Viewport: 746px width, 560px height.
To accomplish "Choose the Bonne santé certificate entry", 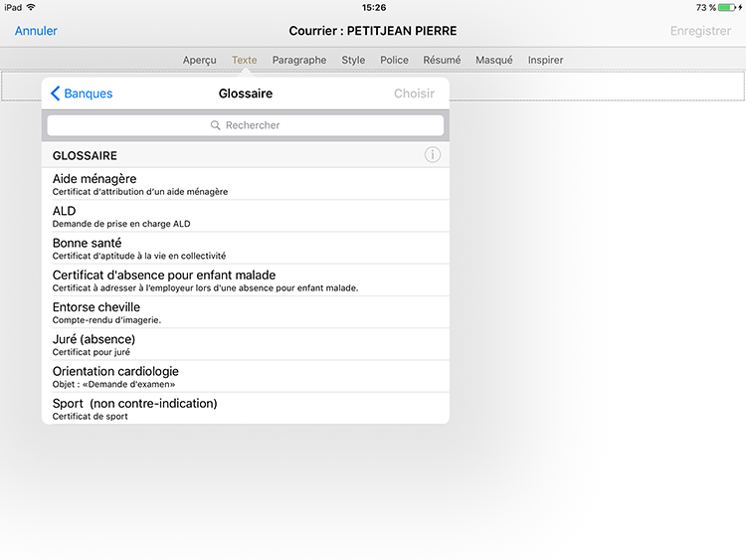I will click(245, 248).
